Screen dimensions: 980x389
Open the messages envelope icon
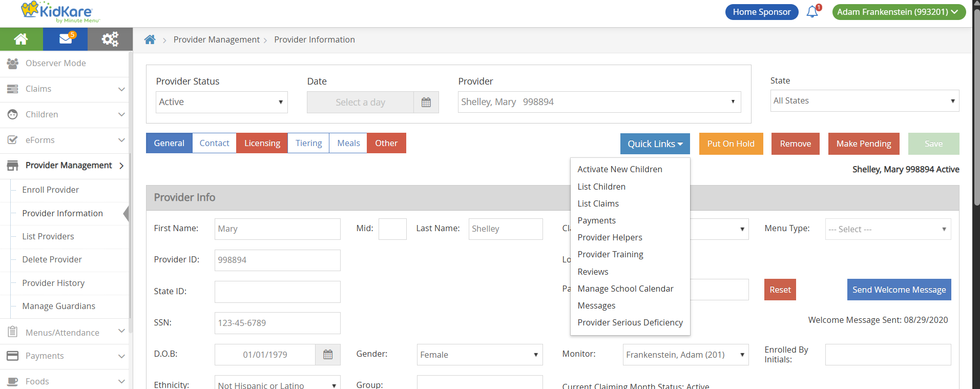(66, 39)
